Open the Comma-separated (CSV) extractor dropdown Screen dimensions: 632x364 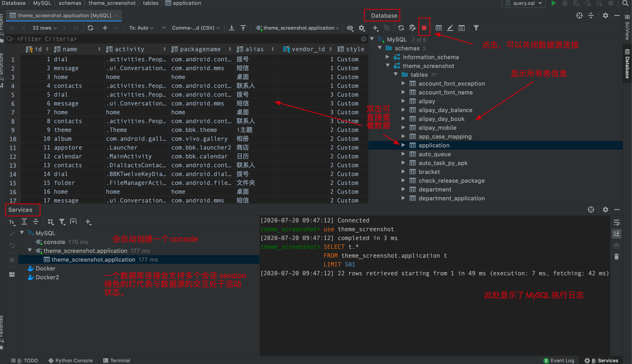pos(196,28)
